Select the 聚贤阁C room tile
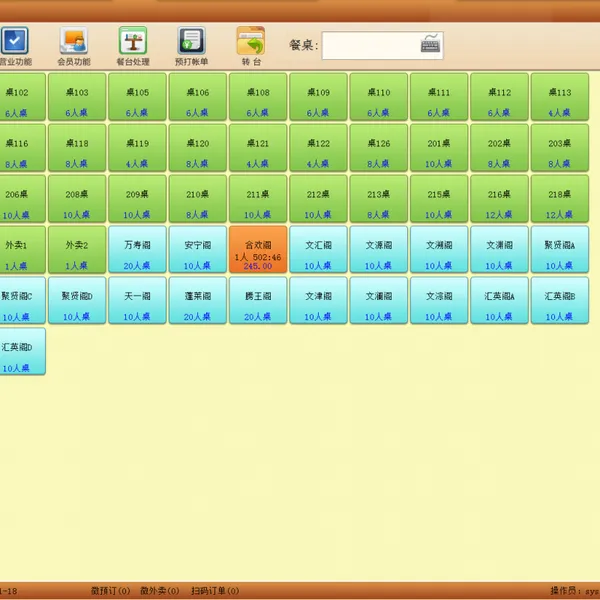 (23, 300)
